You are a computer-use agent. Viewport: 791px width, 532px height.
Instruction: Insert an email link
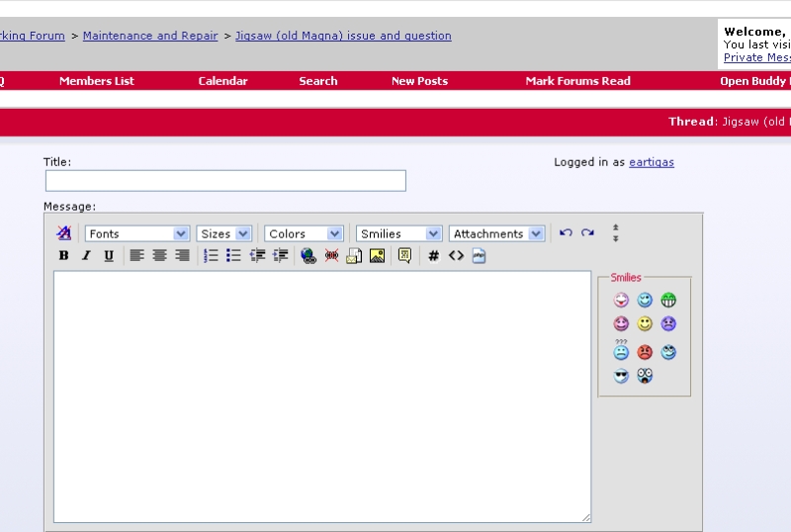pos(354,256)
